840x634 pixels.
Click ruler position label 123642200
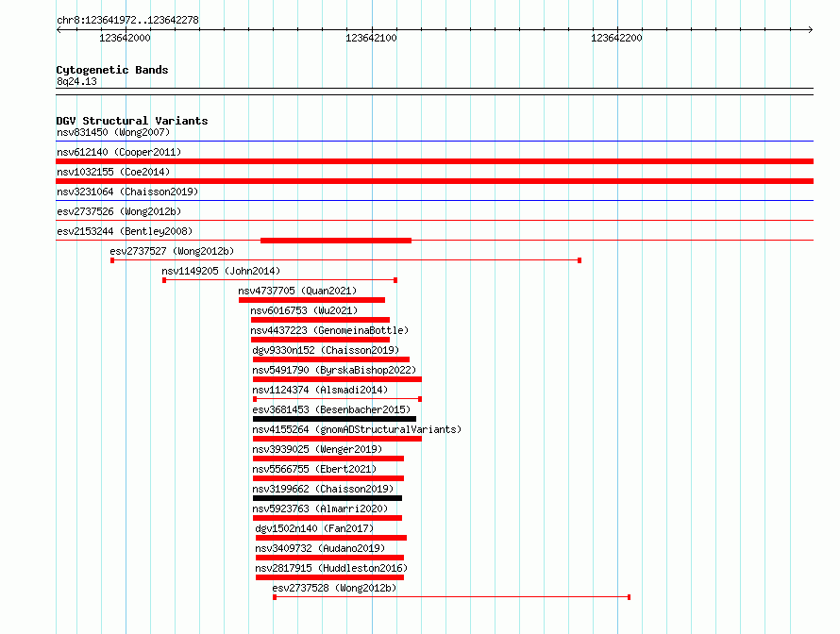[616, 38]
